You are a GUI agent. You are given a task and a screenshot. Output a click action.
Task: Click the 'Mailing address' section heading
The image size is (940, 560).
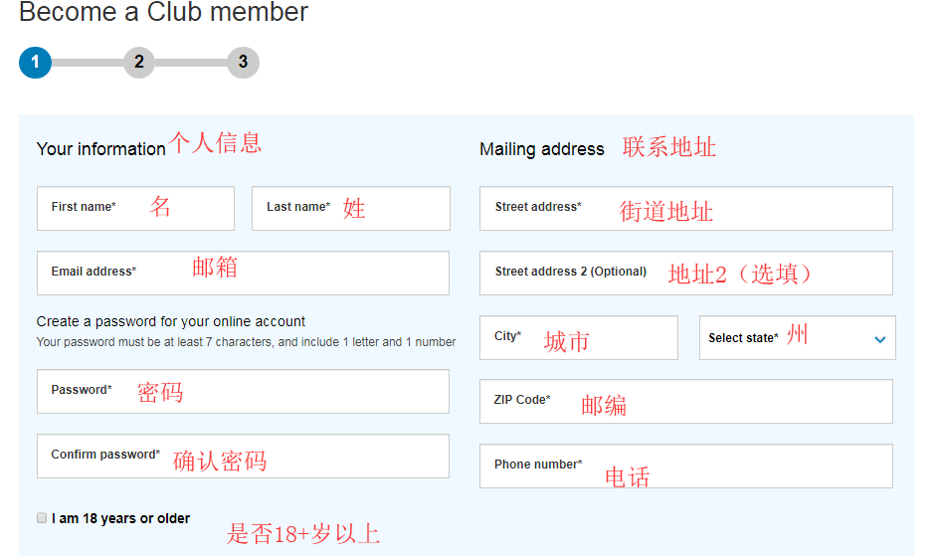(541, 149)
